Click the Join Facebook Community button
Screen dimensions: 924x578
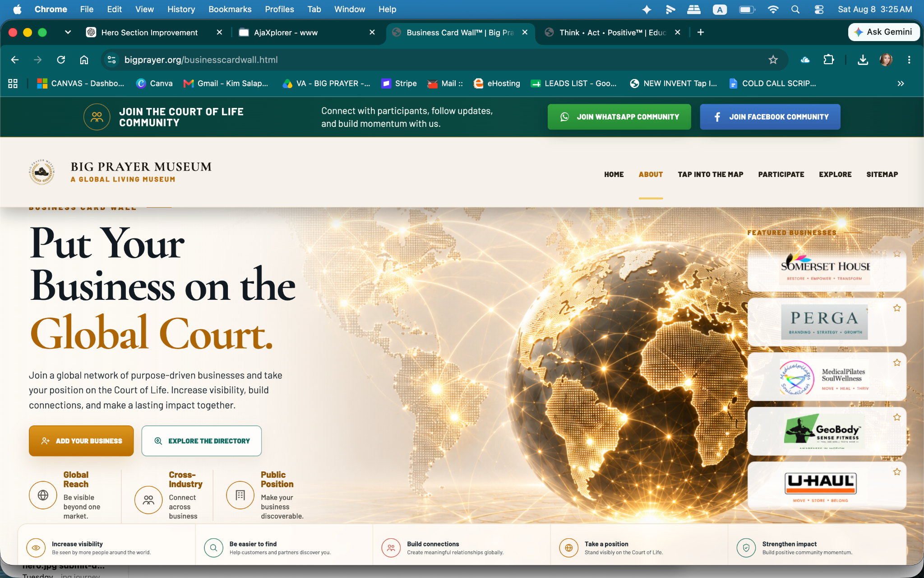pyautogui.click(x=770, y=117)
